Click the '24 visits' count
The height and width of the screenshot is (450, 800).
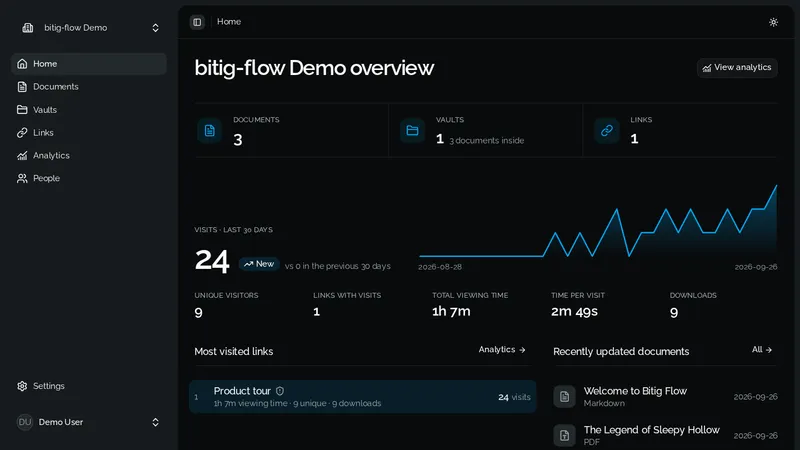click(514, 397)
